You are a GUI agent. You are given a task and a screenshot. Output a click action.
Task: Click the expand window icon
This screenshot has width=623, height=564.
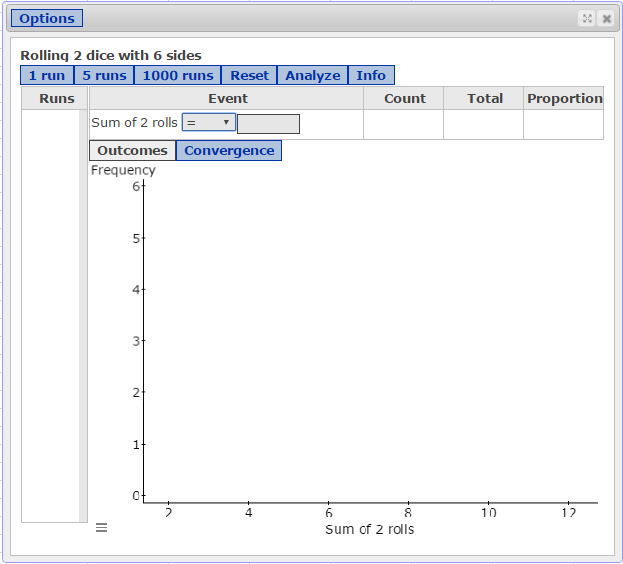tap(587, 18)
